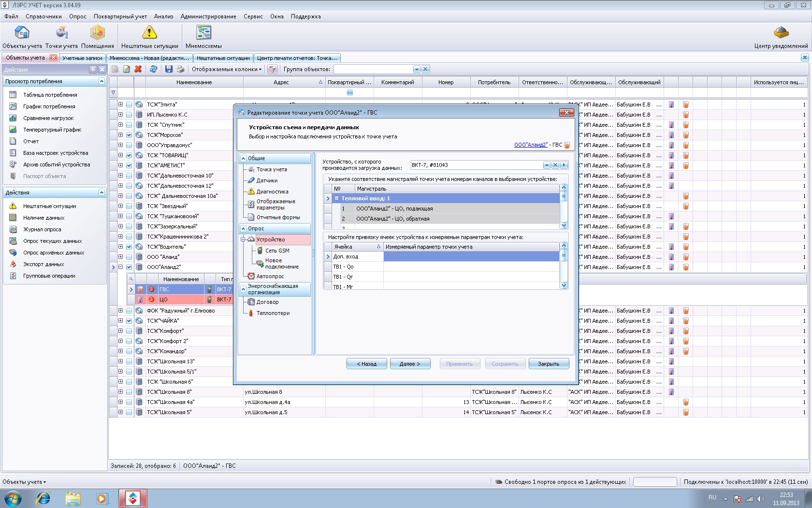Image resolution: width=812 pixels, height=508 pixels.
Task: Open the Администрирование menu
Action: (208, 16)
